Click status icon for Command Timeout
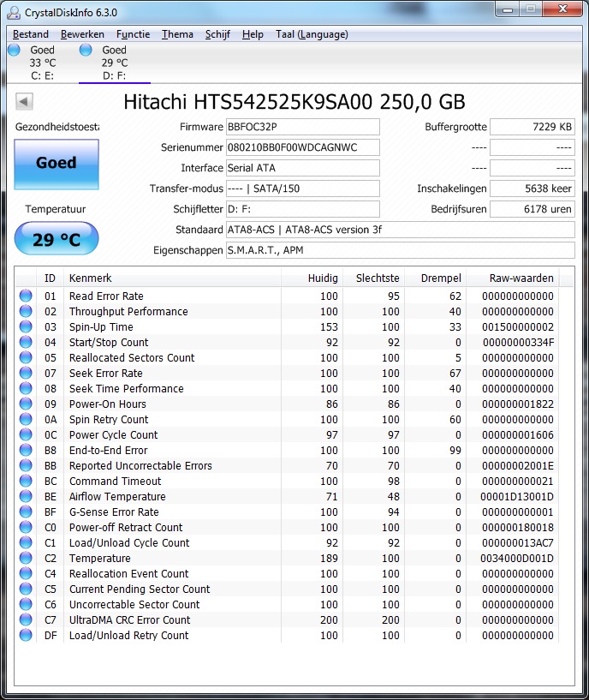Image resolution: width=589 pixels, height=700 pixels. 26,481
